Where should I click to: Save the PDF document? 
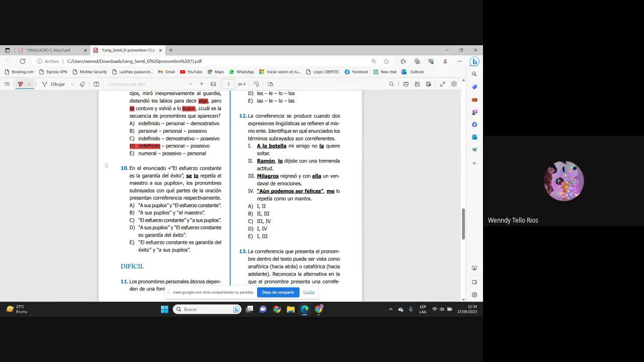coord(417,84)
